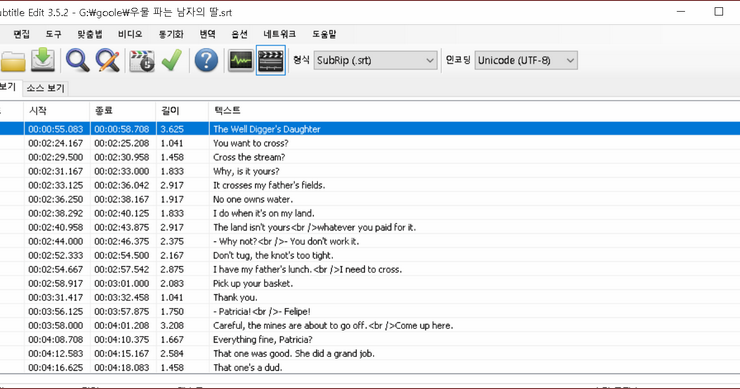This screenshot has width=740, height=389.
Task: Open the 편집 menu
Action: (22, 34)
